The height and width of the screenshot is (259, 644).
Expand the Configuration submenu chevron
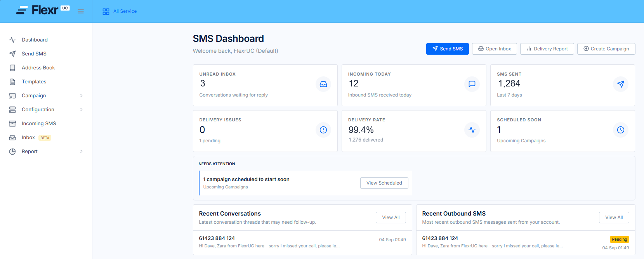point(81,110)
